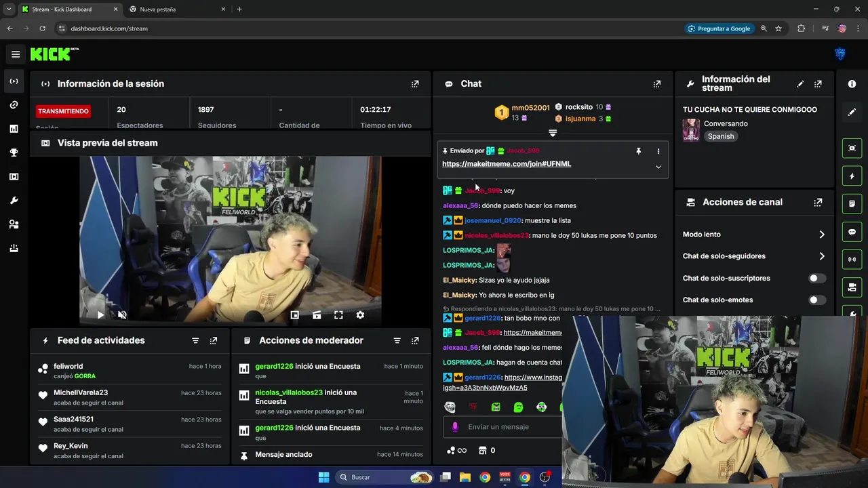
Task: Click mm052001 on the chat leaderboard
Action: pyautogui.click(x=530, y=108)
